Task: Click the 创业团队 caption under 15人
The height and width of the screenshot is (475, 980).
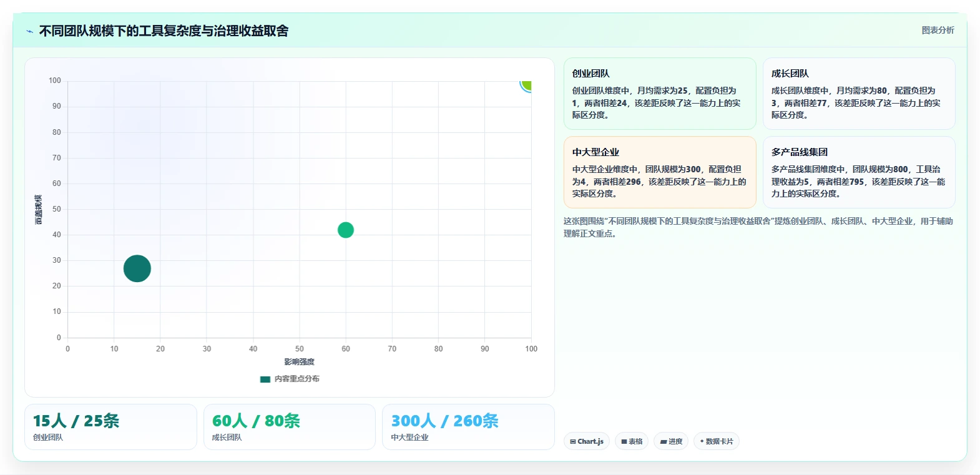Action: 48,438
